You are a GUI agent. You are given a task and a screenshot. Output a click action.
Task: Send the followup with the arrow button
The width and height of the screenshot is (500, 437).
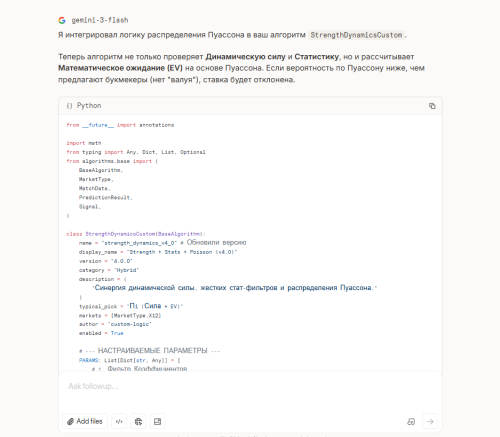(430, 421)
